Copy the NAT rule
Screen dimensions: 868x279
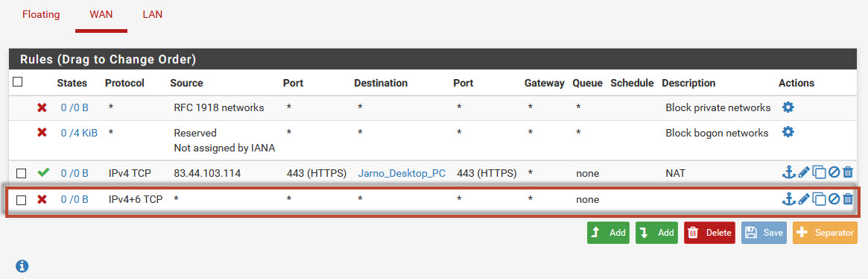click(820, 173)
